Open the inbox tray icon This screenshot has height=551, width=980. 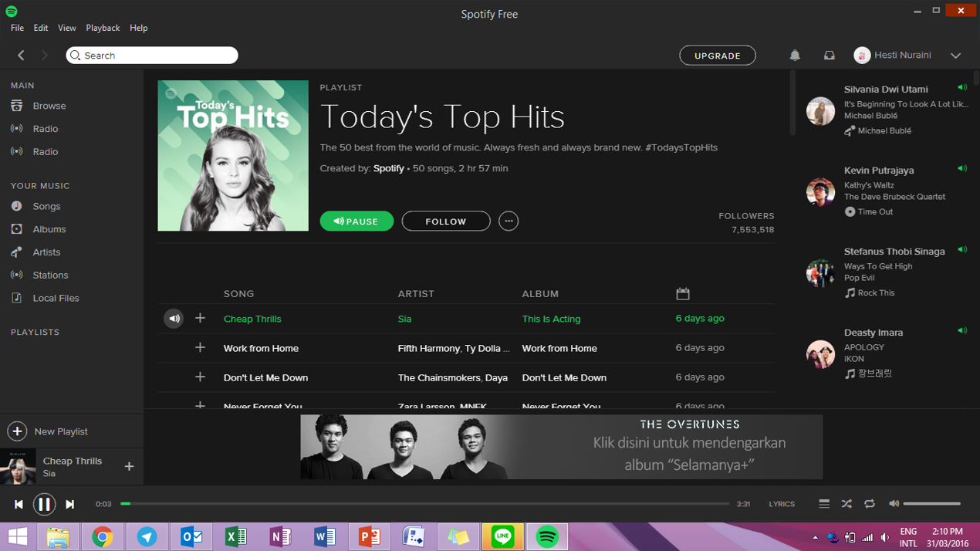[x=829, y=56]
